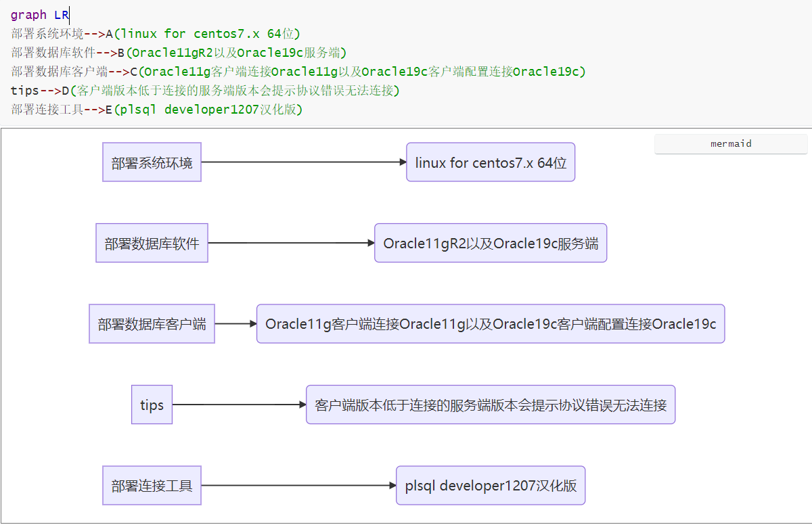Select the linux for centos7.x 64位 node
The width and height of the screenshot is (812, 527).
[491, 162]
